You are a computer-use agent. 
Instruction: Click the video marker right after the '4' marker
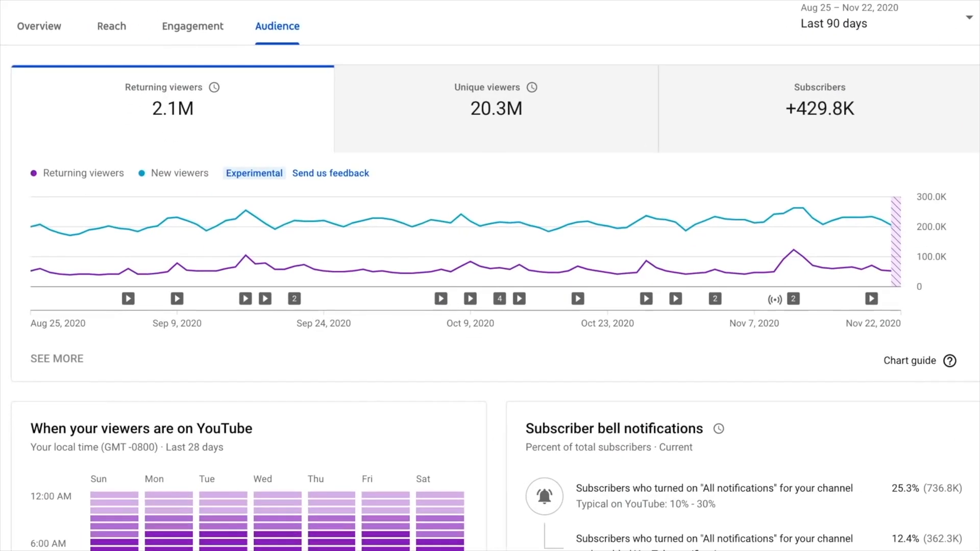click(519, 298)
